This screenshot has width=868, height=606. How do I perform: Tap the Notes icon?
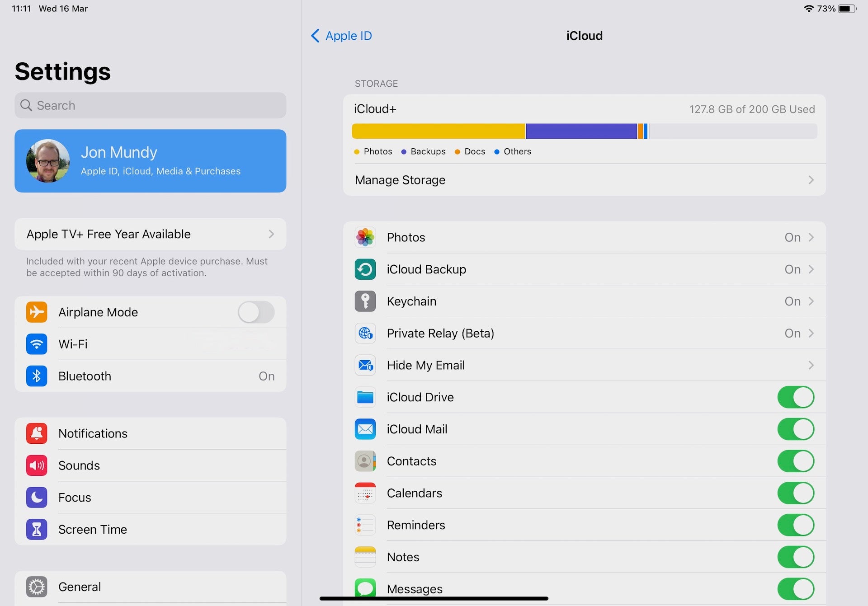coord(365,557)
